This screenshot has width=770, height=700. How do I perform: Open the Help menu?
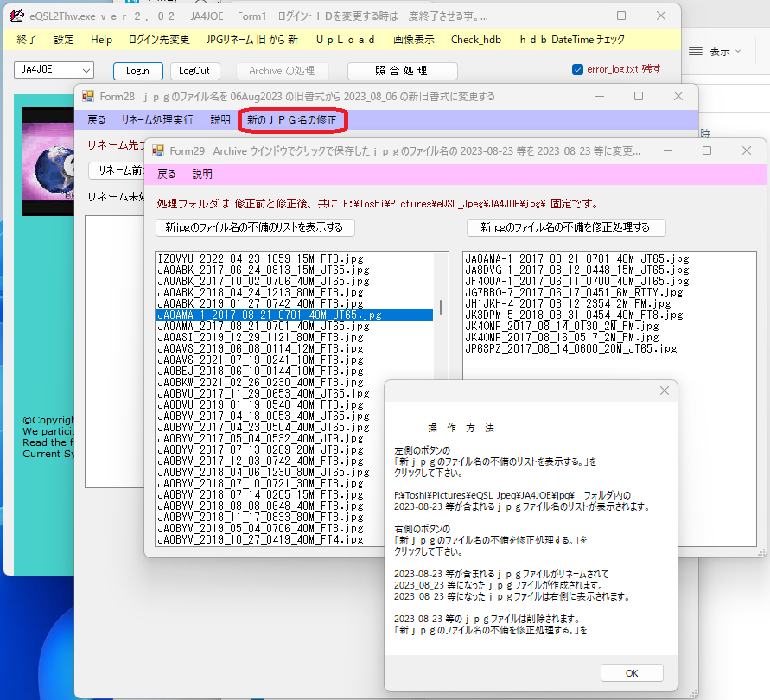coord(102,39)
